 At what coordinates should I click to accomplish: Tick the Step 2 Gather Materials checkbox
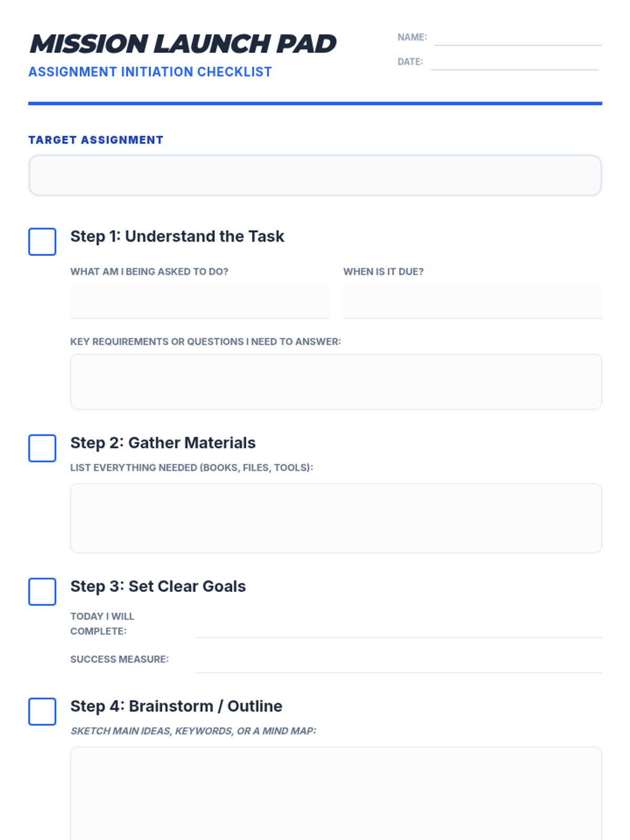42,448
